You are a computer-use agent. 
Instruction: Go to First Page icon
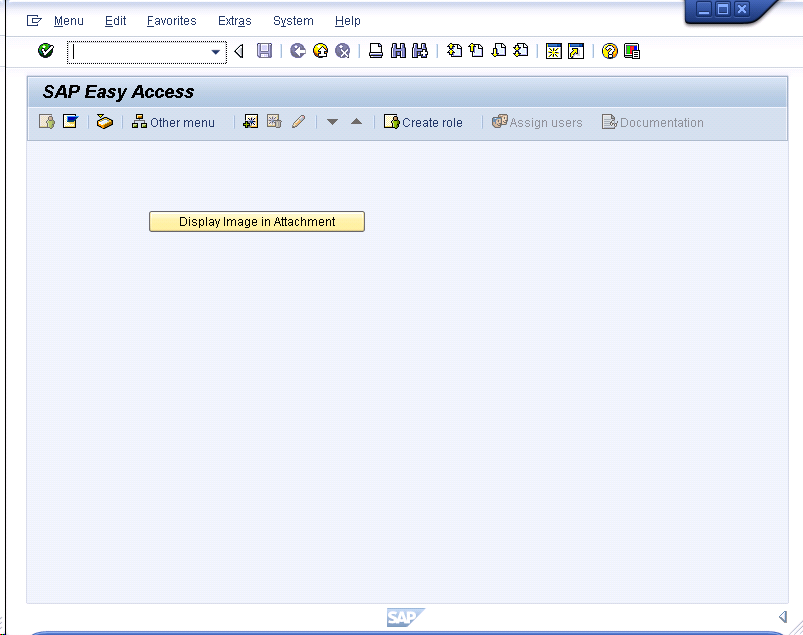tap(454, 51)
